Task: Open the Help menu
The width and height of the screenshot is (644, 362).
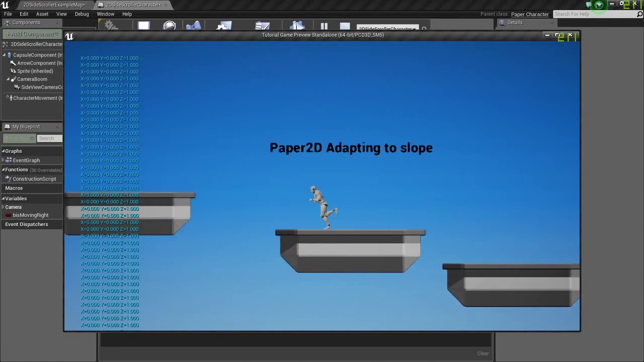Action: coord(127,14)
